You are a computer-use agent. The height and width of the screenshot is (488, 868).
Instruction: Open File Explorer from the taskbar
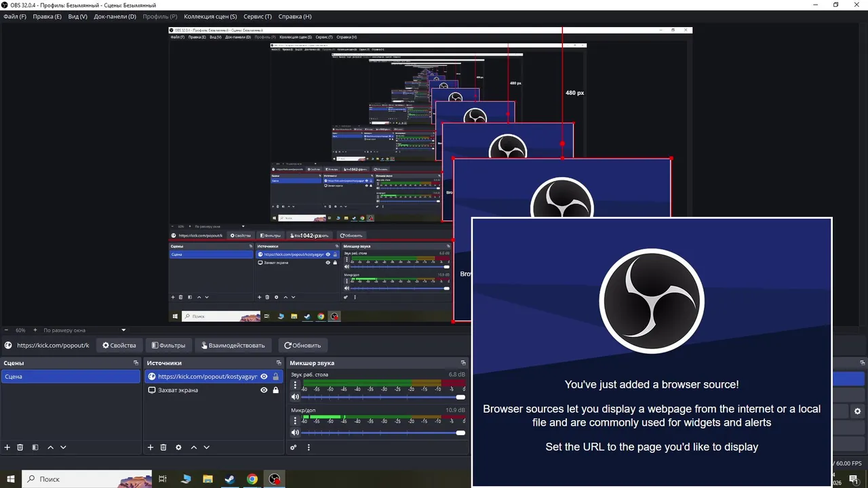point(208,479)
